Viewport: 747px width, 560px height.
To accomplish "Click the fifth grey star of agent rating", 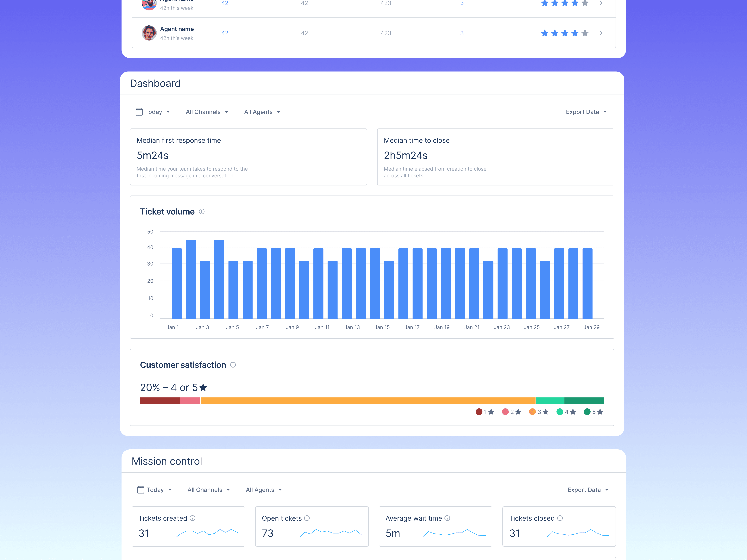I will 585,33.
